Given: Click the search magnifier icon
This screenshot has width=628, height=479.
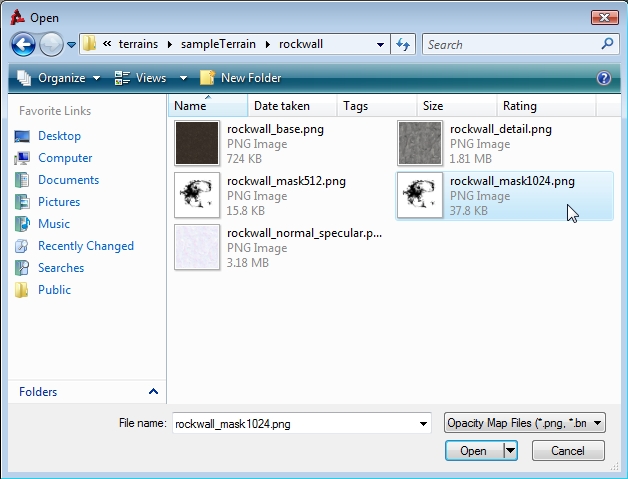Looking at the screenshot, I should coord(606,44).
